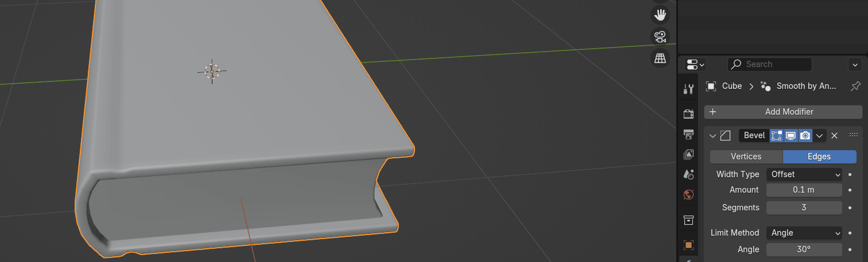Remove the Bevel modifier
This screenshot has width=868, height=262.
tap(835, 135)
